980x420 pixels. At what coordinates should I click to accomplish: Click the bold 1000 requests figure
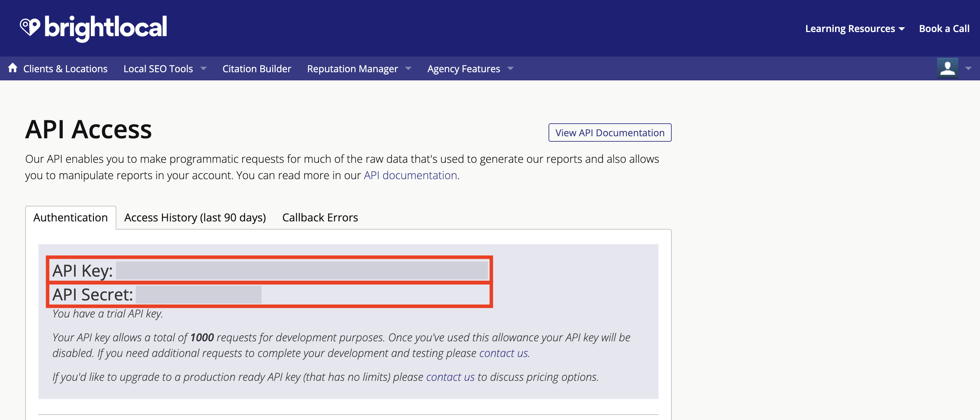pyautogui.click(x=202, y=337)
